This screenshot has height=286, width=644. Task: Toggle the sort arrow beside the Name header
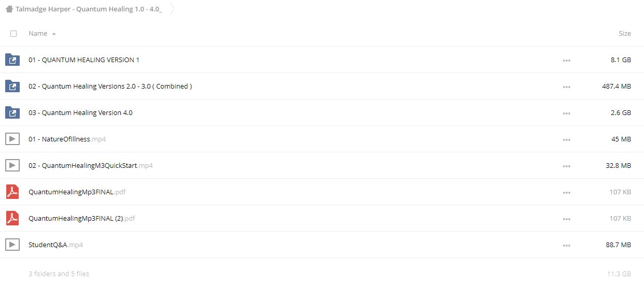[54, 34]
